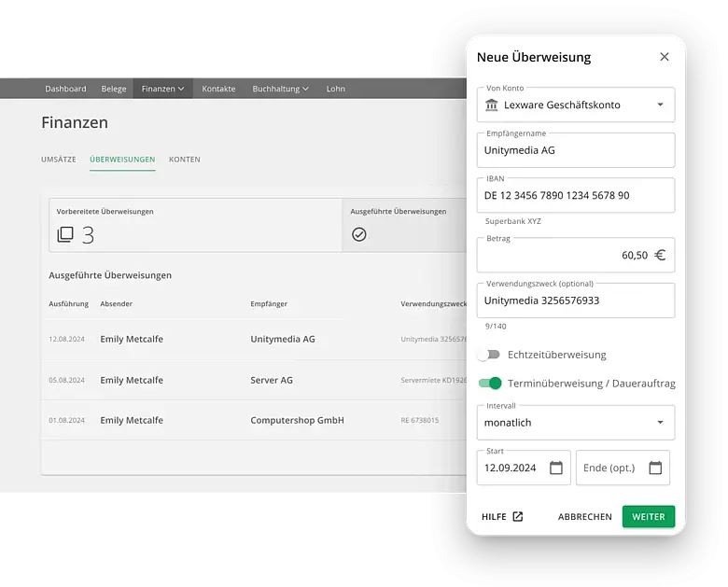The image size is (728, 587).
Task: Click Emily Metcalfe in the Server AG row
Action: tap(132, 380)
